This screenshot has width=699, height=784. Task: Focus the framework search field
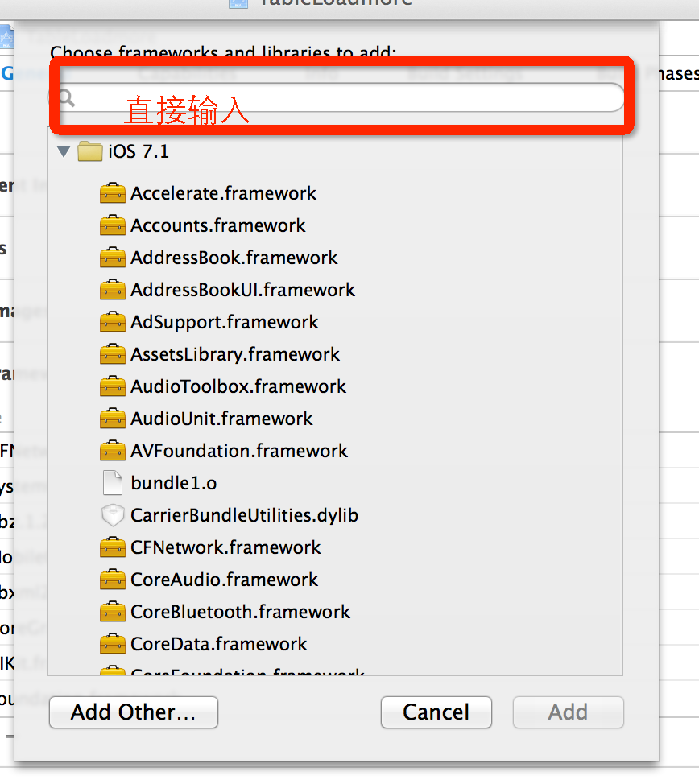(337, 97)
